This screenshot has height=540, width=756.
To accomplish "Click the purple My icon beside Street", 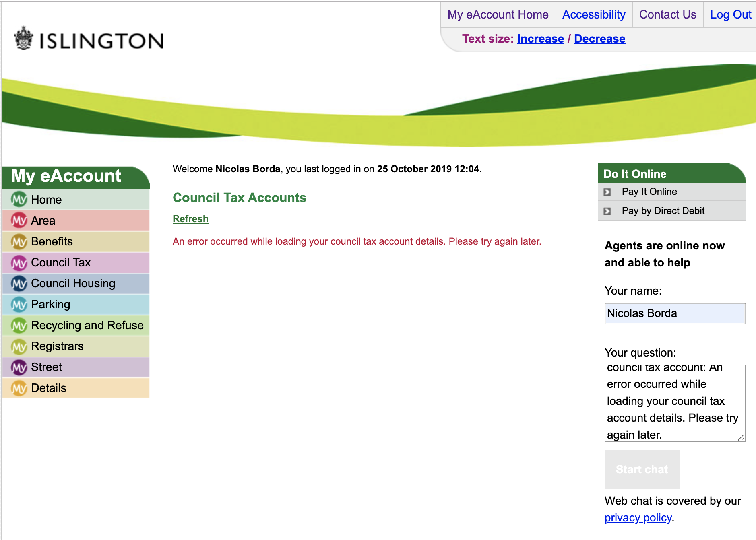I will tap(19, 367).
